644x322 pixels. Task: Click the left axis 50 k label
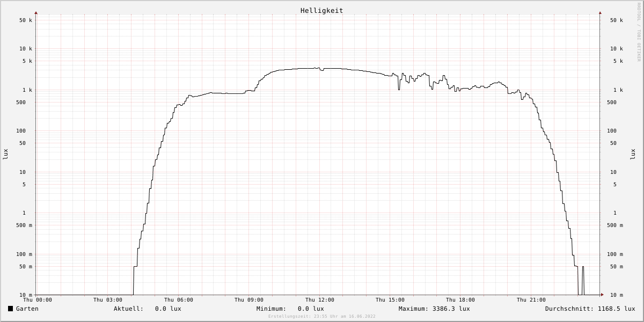point(26,20)
